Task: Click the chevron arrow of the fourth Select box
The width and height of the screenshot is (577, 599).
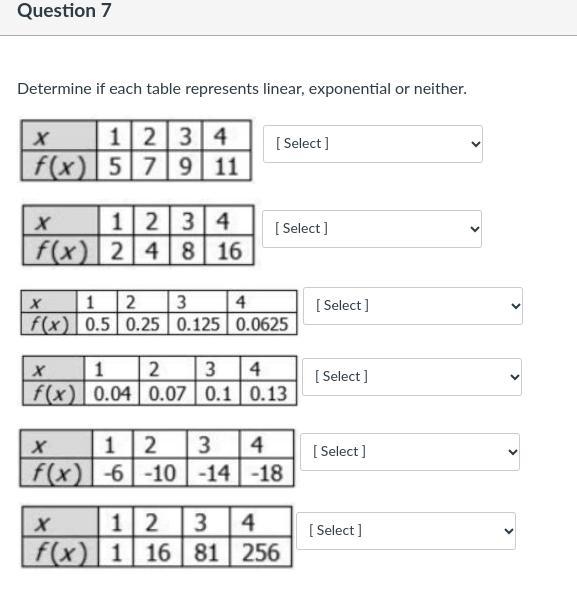Action: 515,377
